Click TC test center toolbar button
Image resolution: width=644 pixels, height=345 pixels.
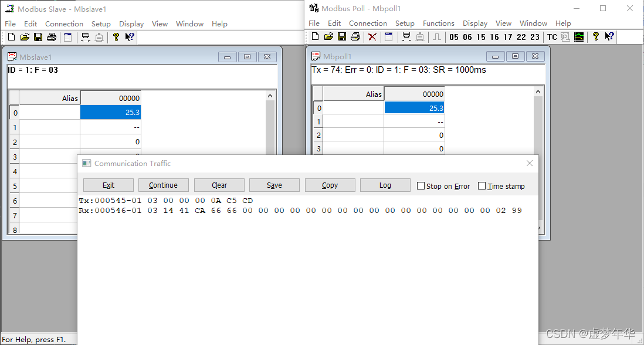552,37
